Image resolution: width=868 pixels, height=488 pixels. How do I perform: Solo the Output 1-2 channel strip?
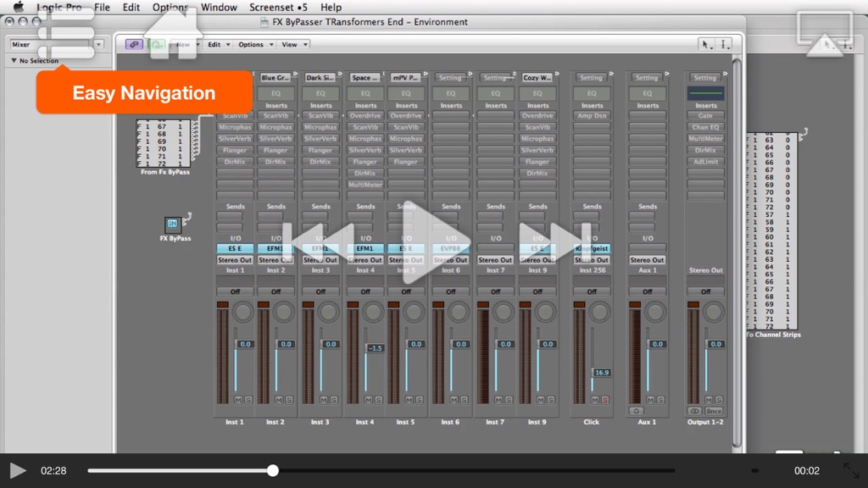(719, 400)
